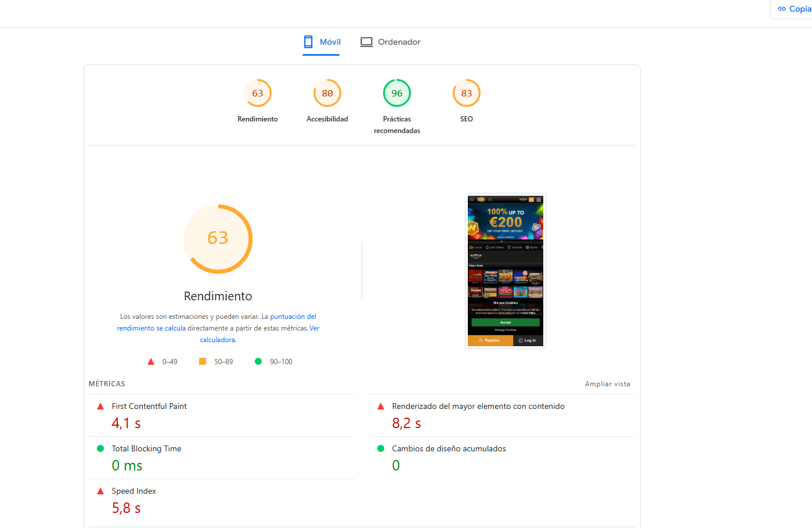Click the Speed Index metric label
The width and height of the screenshot is (812, 528).
point(133,491)
